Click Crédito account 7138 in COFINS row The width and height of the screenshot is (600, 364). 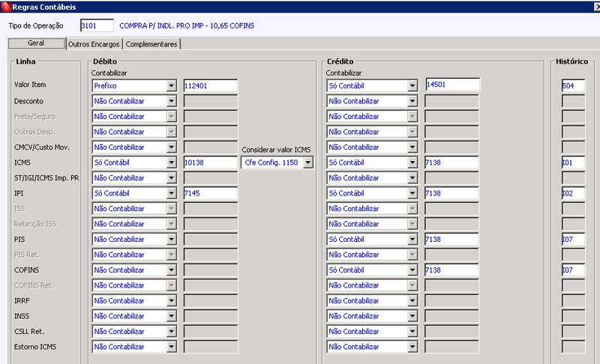pos(451,270)
